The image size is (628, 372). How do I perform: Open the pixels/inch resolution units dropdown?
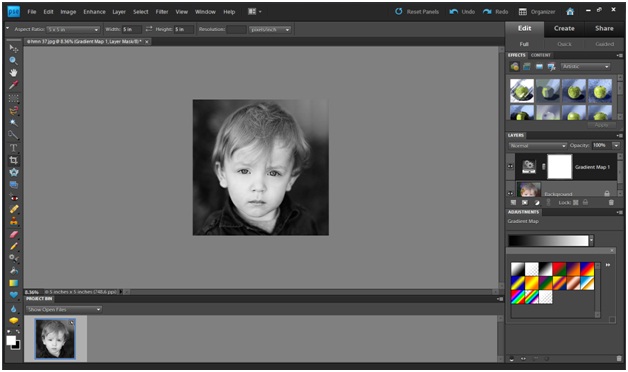[x=270, y=30]
